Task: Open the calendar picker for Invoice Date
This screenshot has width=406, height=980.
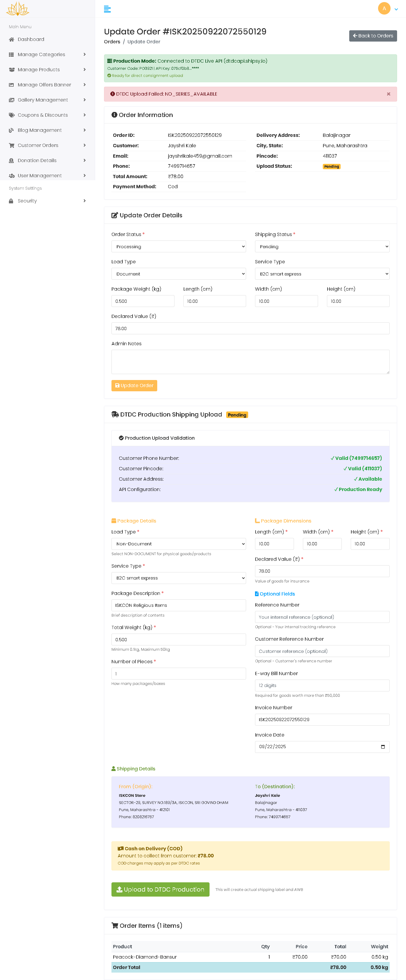Action: click(x=383, y=747)
